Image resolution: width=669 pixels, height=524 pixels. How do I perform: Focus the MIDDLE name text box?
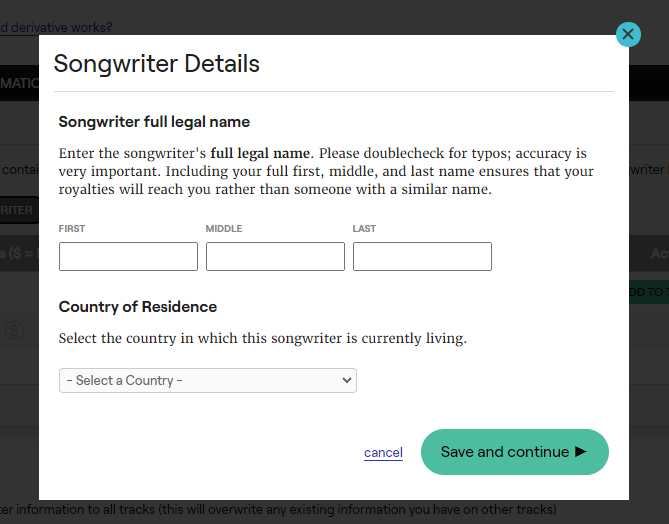pos(275,256)
